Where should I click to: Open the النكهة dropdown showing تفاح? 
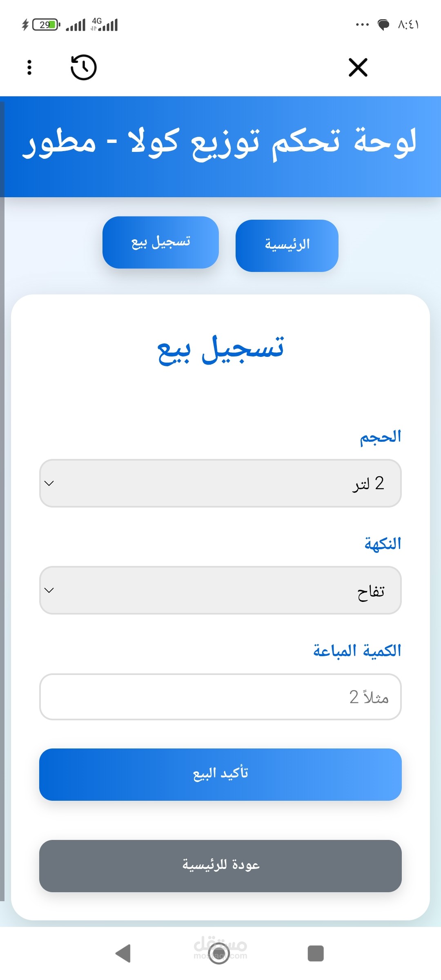click(220, 590)
